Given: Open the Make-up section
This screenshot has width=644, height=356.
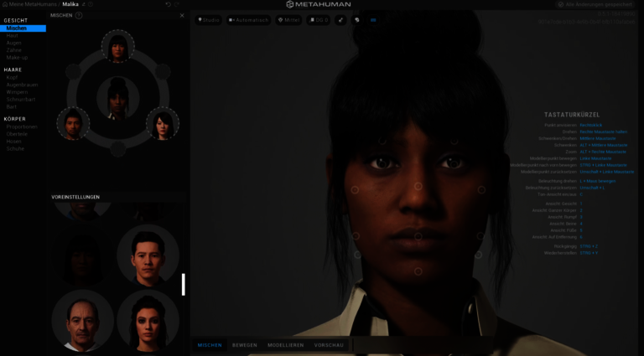Looking at the screenshot, I should pyautogui.click(x=17, y=58).
